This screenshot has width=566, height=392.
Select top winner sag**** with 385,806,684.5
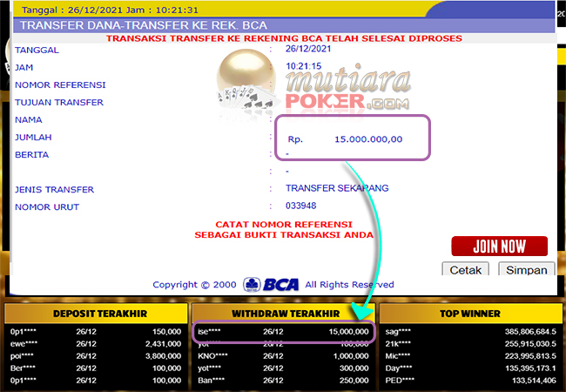click(x=471, y=332)
